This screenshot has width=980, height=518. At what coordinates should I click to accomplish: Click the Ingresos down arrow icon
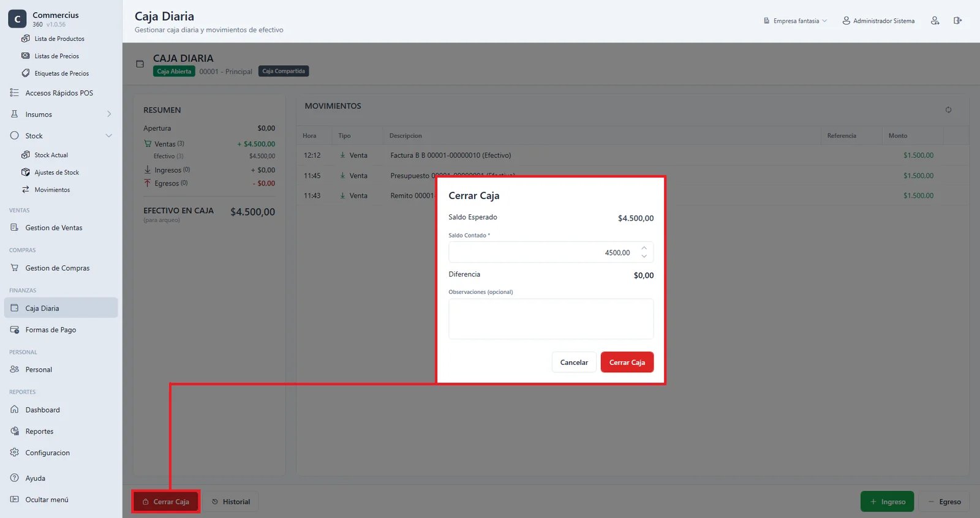148,170
